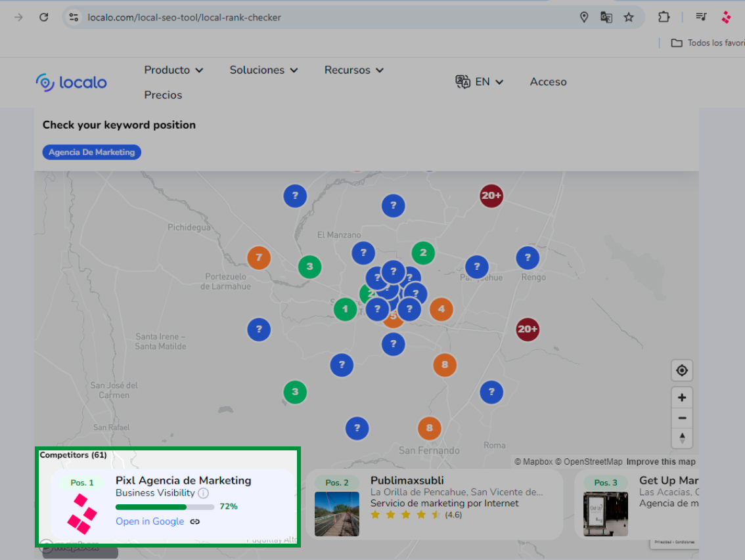Select the red 20+ marker below Rengo

(x=528, y=329)
